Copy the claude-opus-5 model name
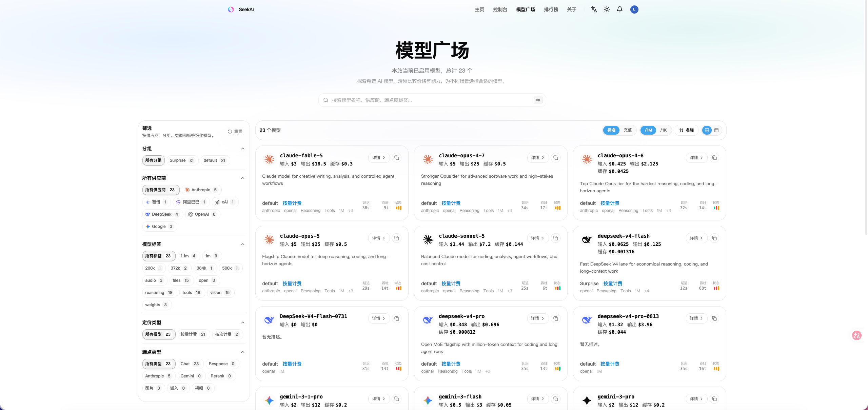868x410 pixels. (397, 238)
